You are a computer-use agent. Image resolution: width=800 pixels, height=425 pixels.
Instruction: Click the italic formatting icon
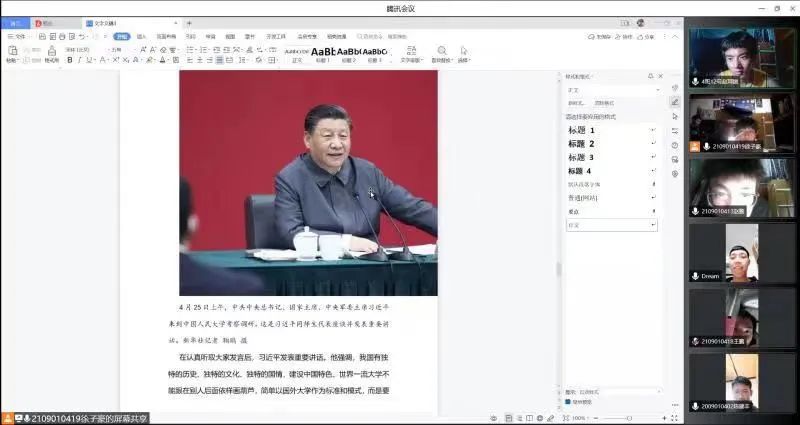pos(81,60)
